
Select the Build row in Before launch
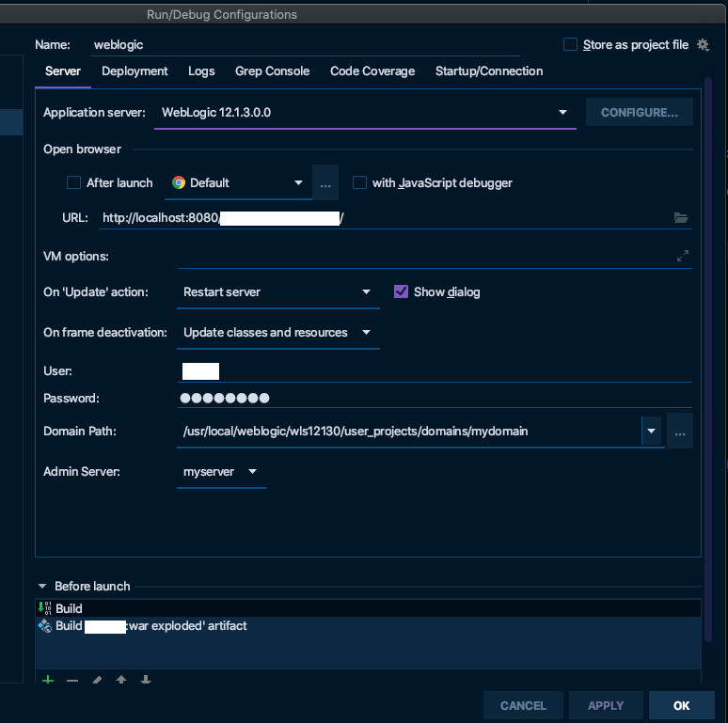(368, 608)
